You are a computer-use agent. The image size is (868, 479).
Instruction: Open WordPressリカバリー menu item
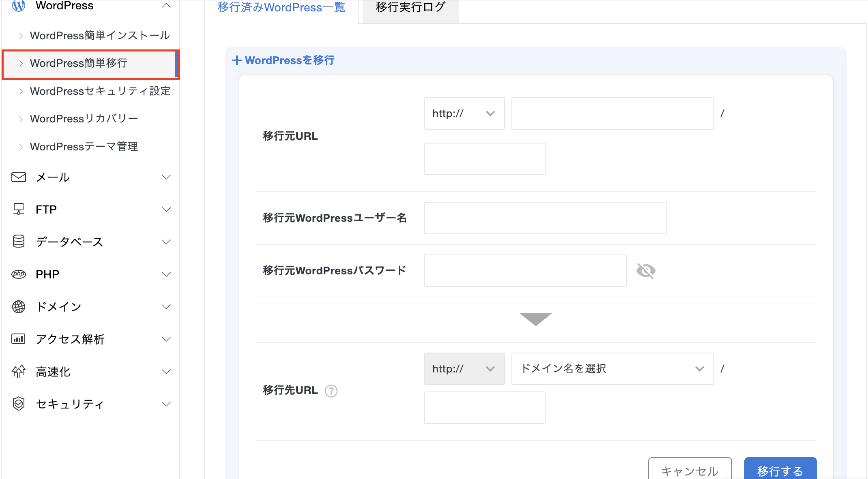click(x=84, y=119)
